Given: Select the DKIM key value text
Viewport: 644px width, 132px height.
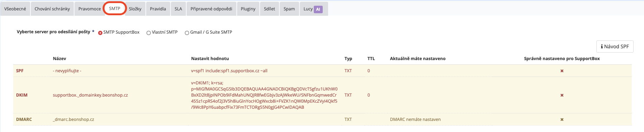Looking at the screenshot, I should [x=264, y=95].
